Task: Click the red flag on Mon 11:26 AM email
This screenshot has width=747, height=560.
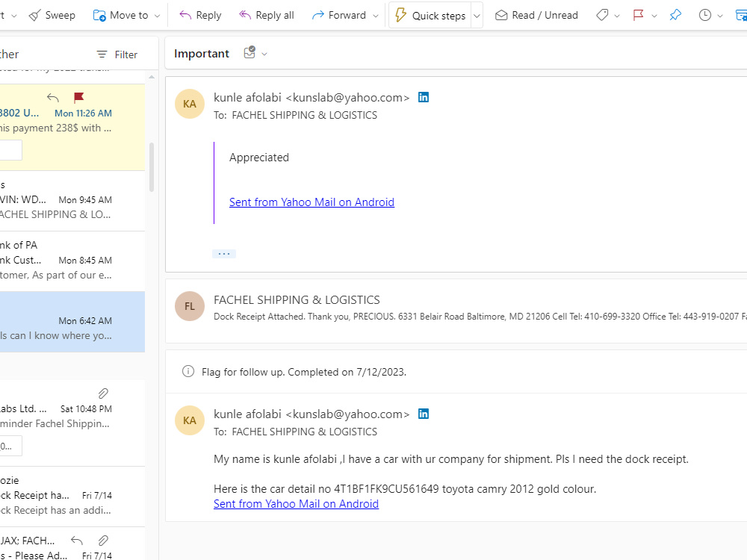Action: [x=79, y=98]
